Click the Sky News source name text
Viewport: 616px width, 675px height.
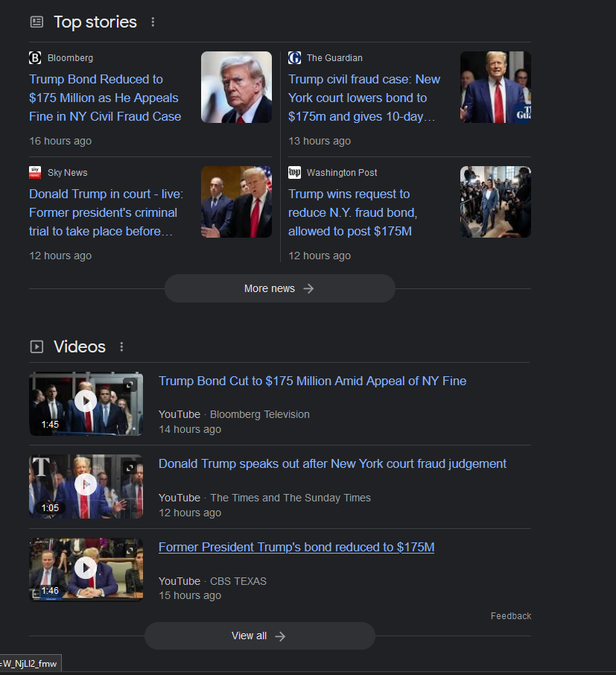(x=68, y=173)
